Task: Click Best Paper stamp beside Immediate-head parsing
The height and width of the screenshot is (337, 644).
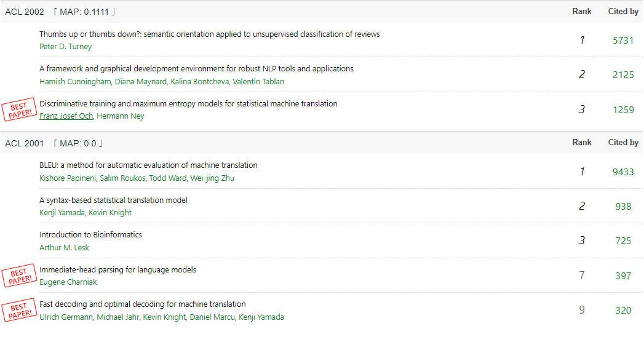Action: (x=18, y=276)
